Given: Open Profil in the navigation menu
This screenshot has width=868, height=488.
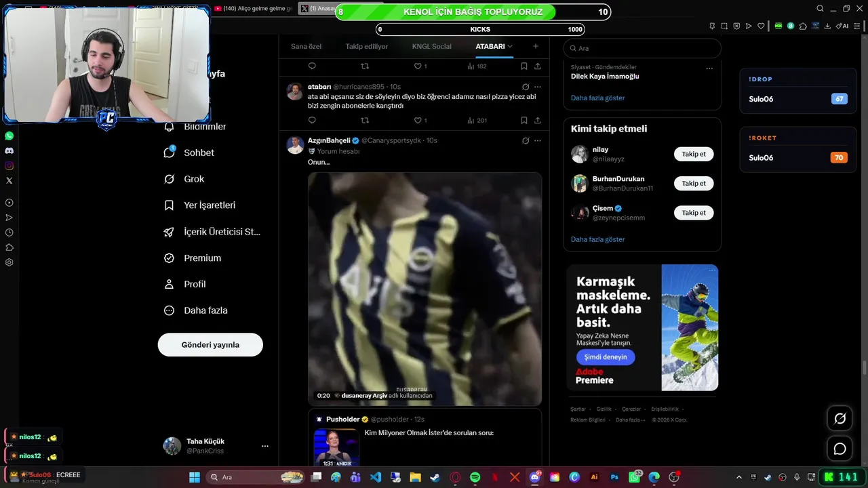Looking at the screenshot, I should pos(185,284).
